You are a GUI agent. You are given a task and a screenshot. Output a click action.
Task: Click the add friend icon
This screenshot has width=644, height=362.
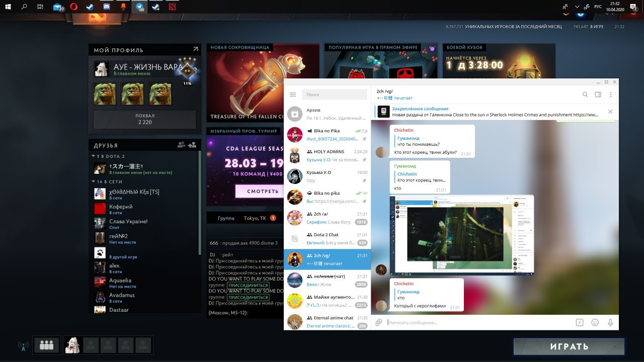coord(192,145)
